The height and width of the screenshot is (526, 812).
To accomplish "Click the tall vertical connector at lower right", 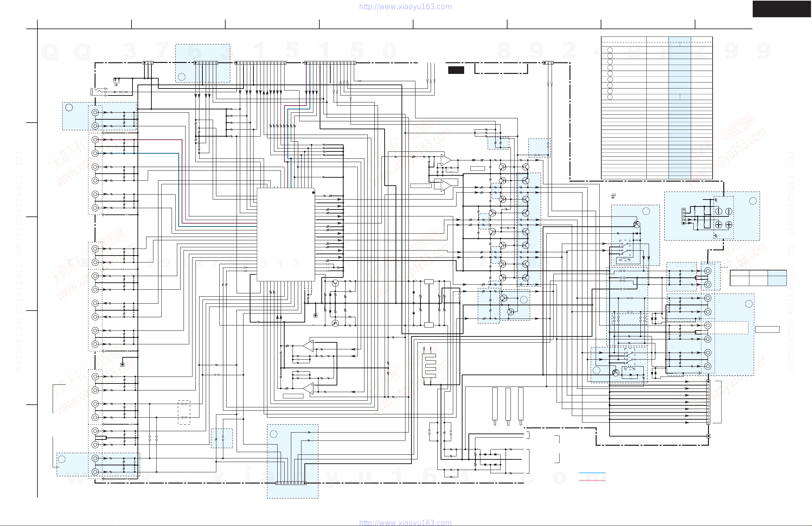I will pos(708,402).
